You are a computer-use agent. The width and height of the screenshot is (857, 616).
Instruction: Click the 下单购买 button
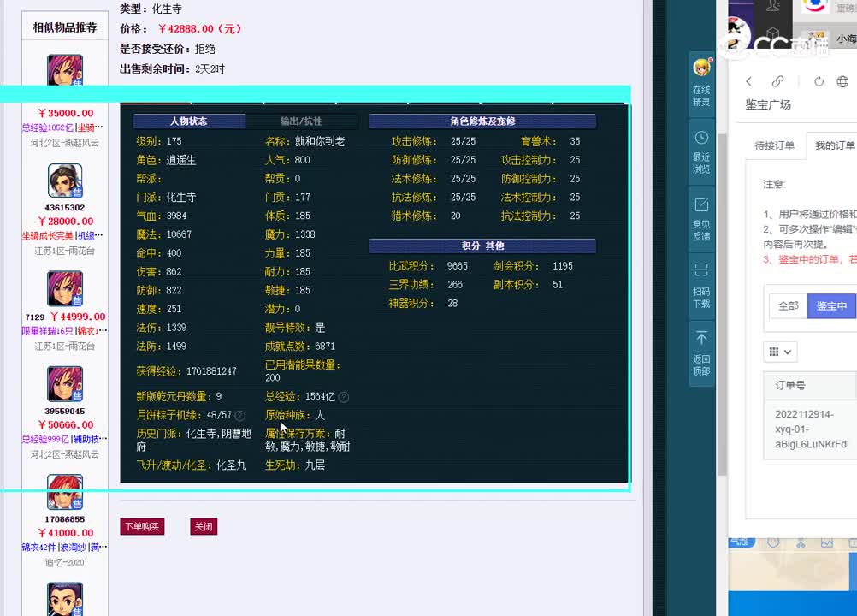coord(142,527)
